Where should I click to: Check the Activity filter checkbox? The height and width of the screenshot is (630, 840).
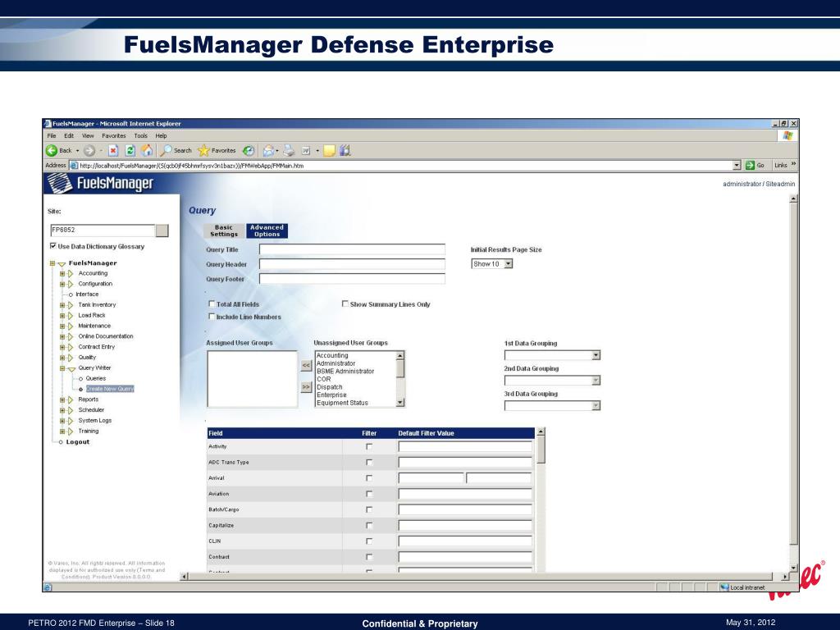(x=369, y=446)
